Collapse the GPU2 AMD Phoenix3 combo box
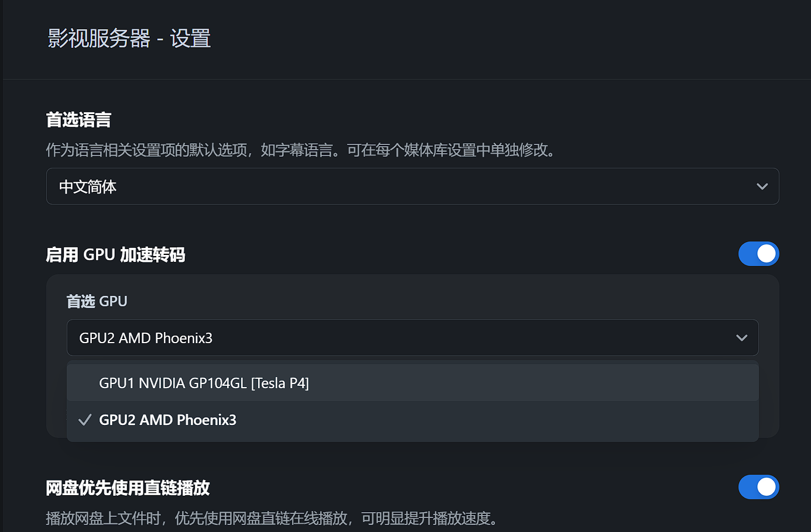This screenshot has width=811, height=532. point(412,338)
